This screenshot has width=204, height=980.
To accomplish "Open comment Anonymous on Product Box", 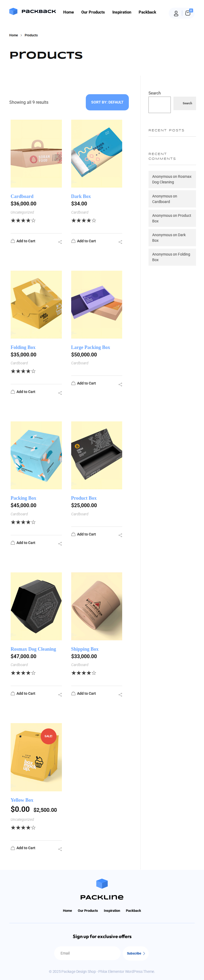I will (x=172, y=218).
